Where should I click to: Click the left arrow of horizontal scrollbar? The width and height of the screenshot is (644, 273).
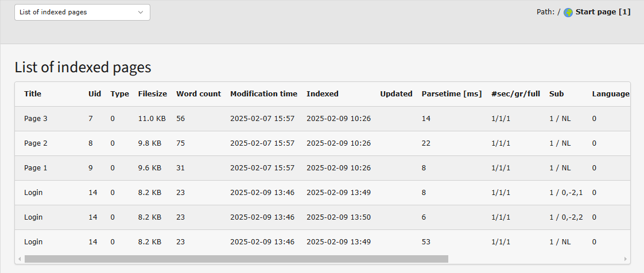(x=20, y=259)
